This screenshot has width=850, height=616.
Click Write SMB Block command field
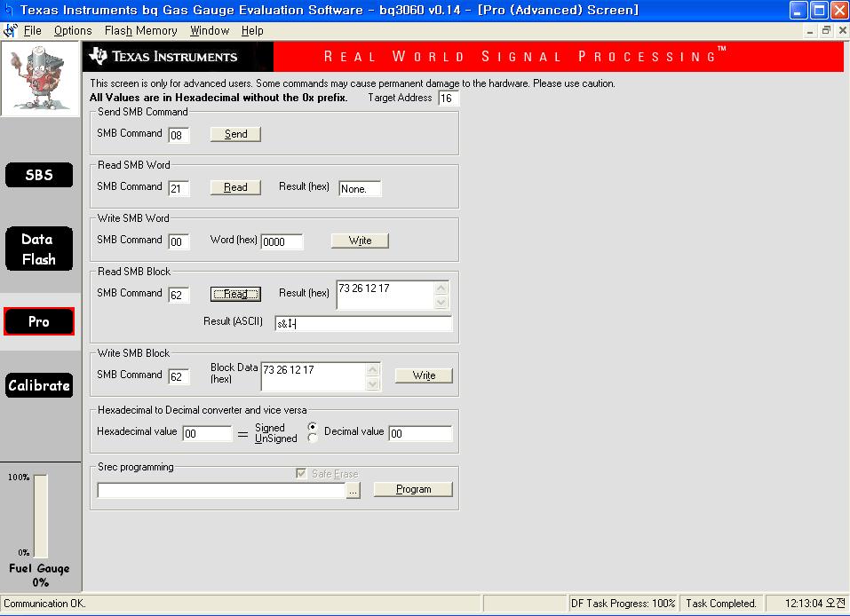[x=179, y=376]
